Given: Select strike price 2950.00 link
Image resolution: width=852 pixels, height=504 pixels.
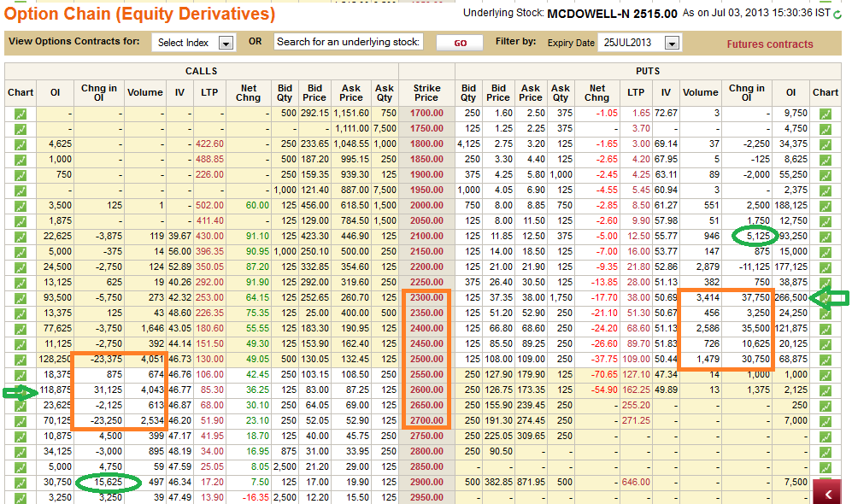Looking at the screenshot, I should point(426,497).
